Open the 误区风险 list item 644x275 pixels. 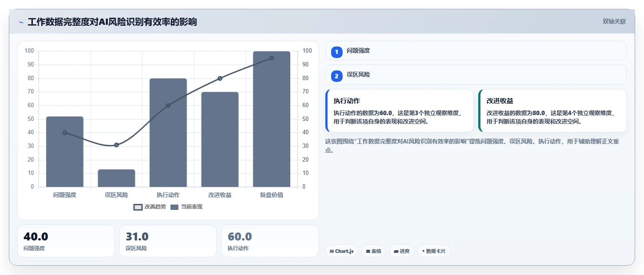pos(476,75)
